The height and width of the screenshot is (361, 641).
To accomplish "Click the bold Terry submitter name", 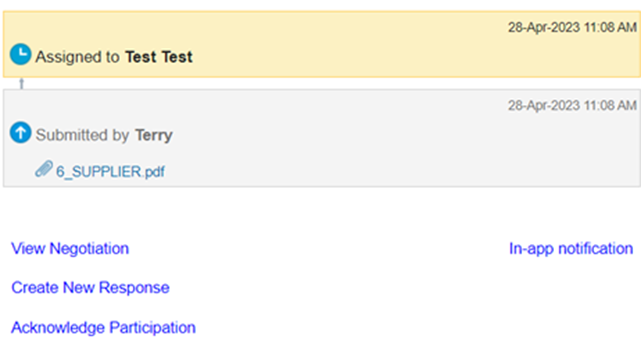I will click(x=154, y=135).
